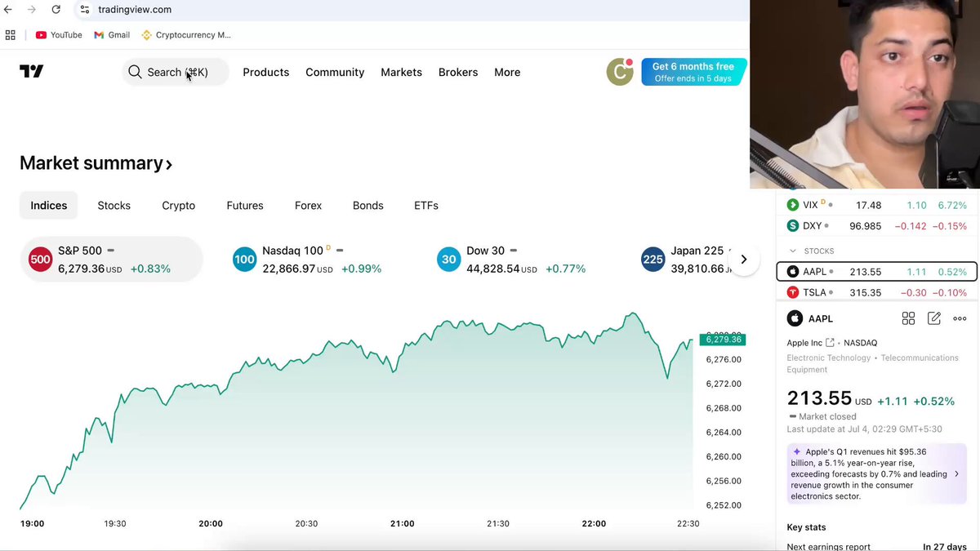The height and width of the screenshot is (551, 980).
Task: Click the Get 6 months free button
Action: (x=693, y=72)
